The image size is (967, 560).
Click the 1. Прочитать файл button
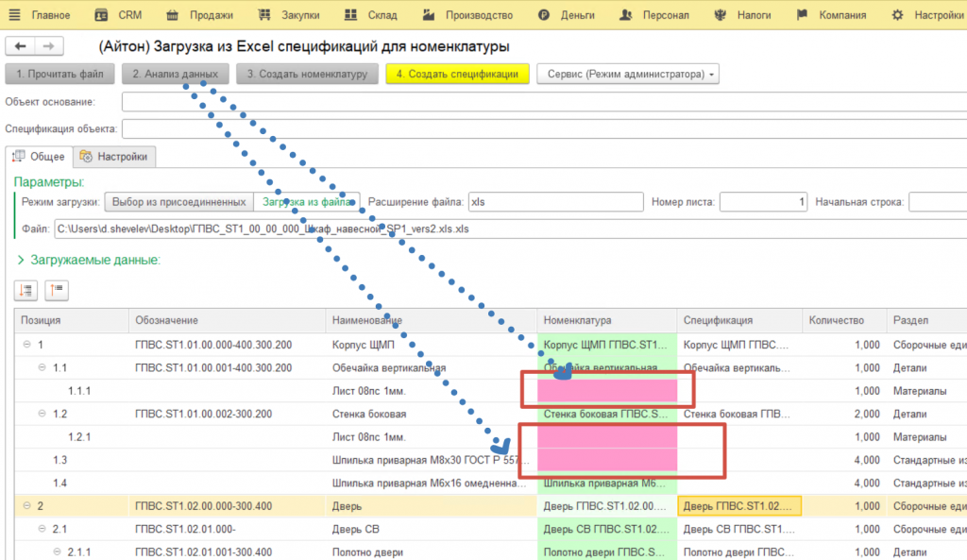(60, 74)
